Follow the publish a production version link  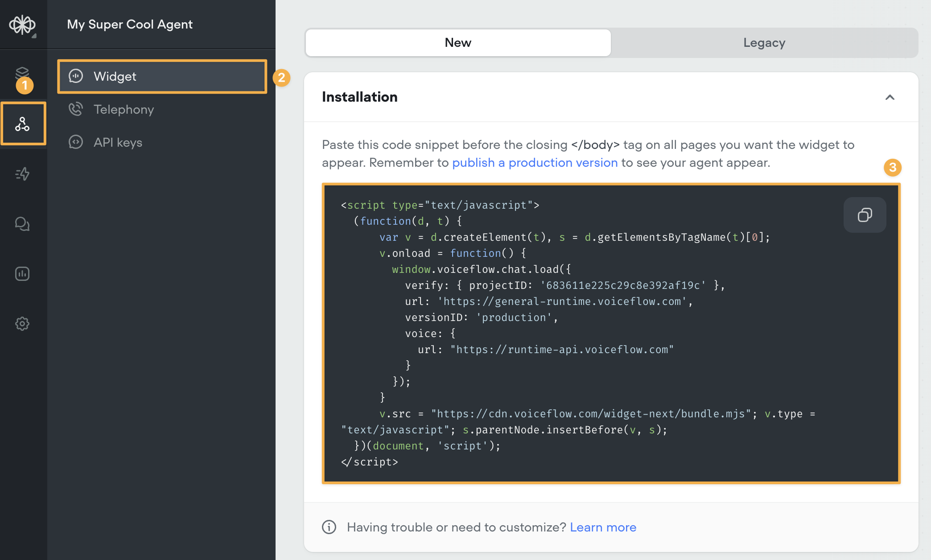(535, 163)
